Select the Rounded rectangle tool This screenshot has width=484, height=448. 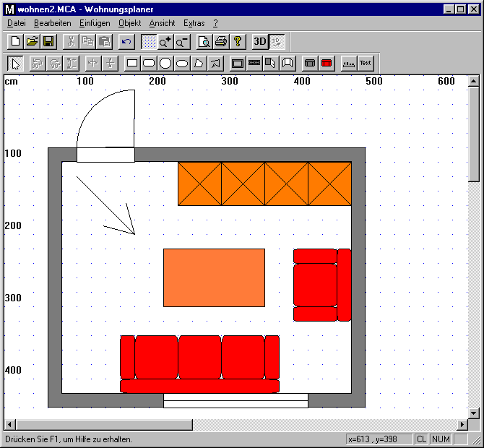tap(149, 64)
